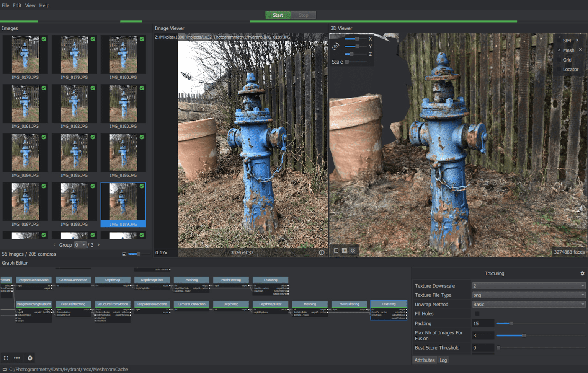Screen dimensions: 588x373
Task: Enable SfM display in 3D Viewer
Action: tap(566, 40)
